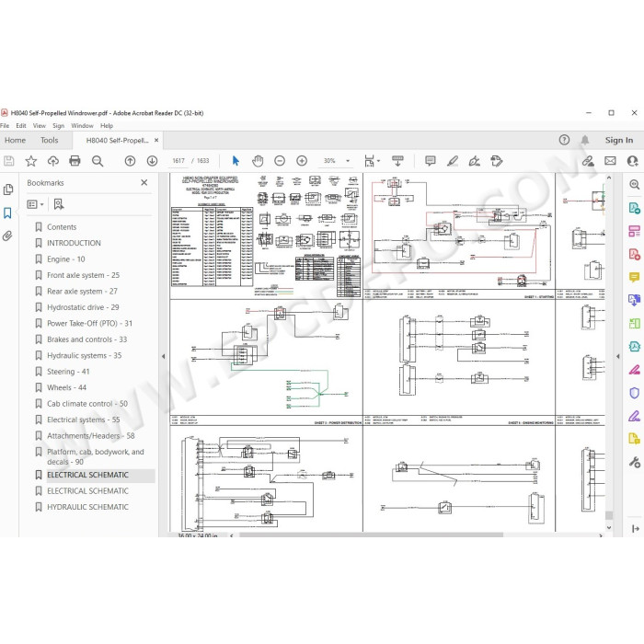Image resolution: width=644 pixels, height=644 pixels.
Task: Select the arrow selection tool
Action: (236, 161)
